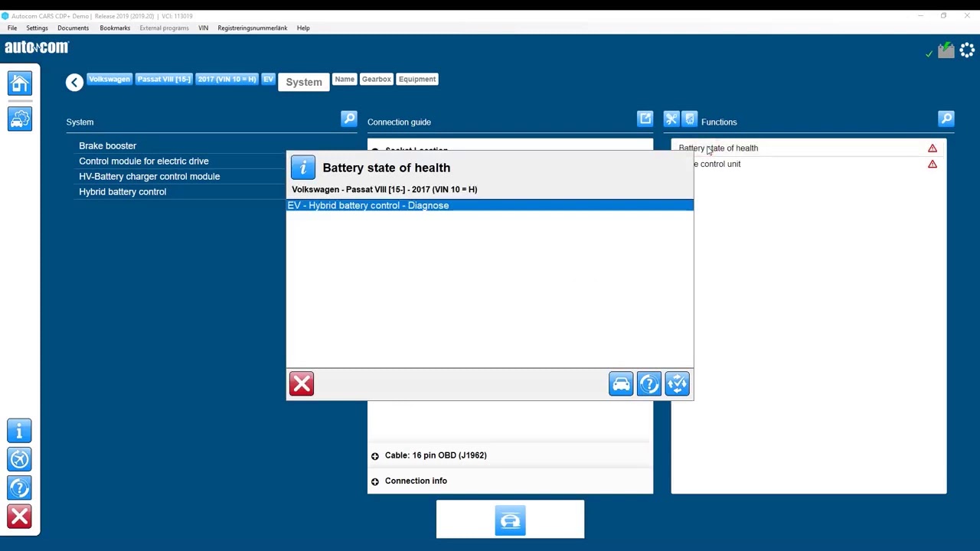Select the Passat VIII [15-] breadcrumb

click(x=164, y=79)
